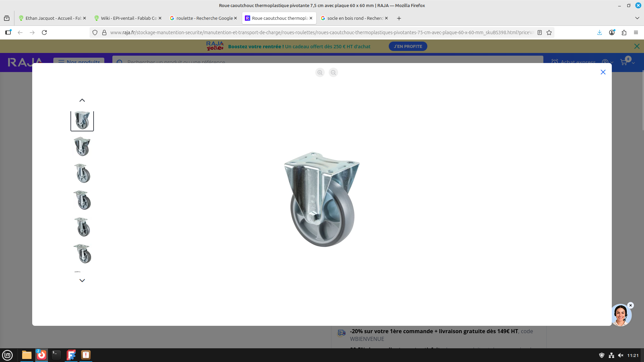Select the fourth caster wheel thumbnail
The image size is (644, 362).
(x=82, y=200)
